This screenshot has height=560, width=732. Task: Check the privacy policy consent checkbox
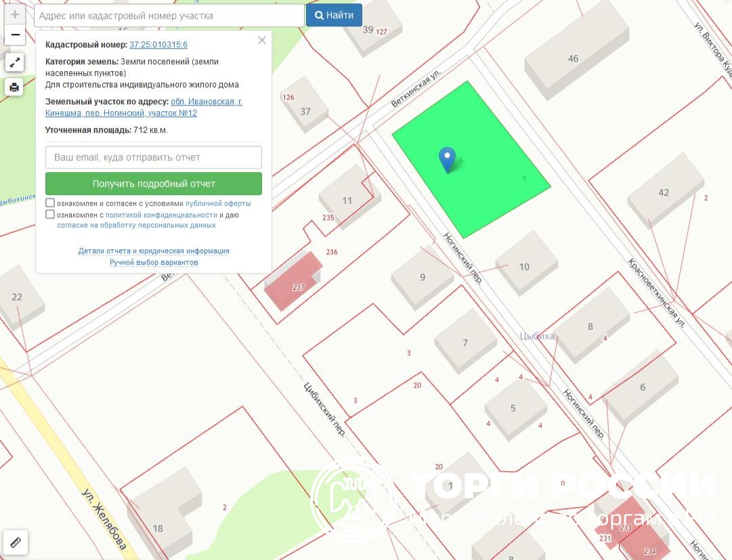(50, 215)
